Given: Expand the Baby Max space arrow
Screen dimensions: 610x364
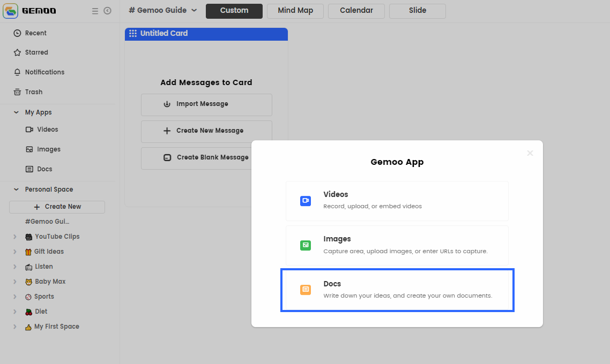Looking at the screenshot, I should (15, 282).
